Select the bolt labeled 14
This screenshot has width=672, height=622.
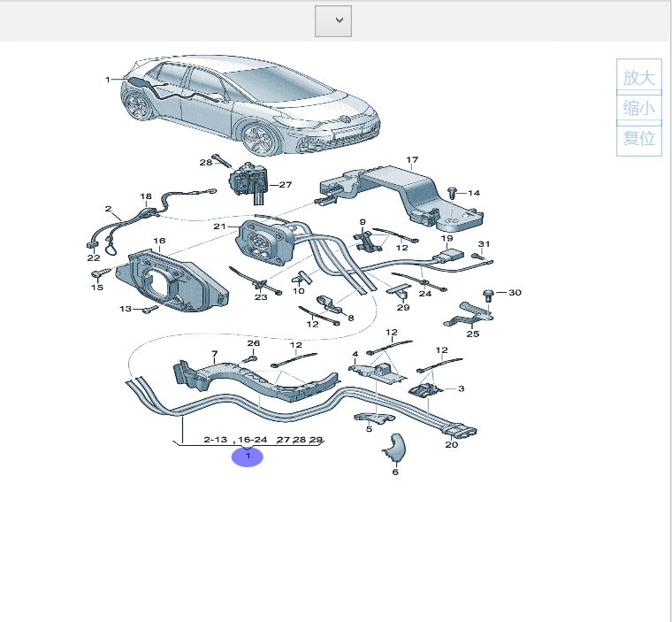pyautogui.click(x=454, y=192)
